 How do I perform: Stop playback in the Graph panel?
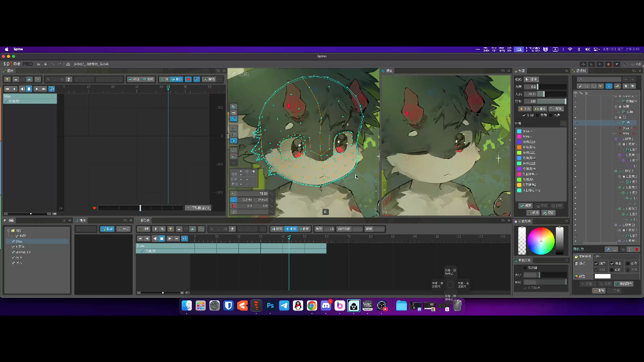pyautogui.click(x=29, y=89)
